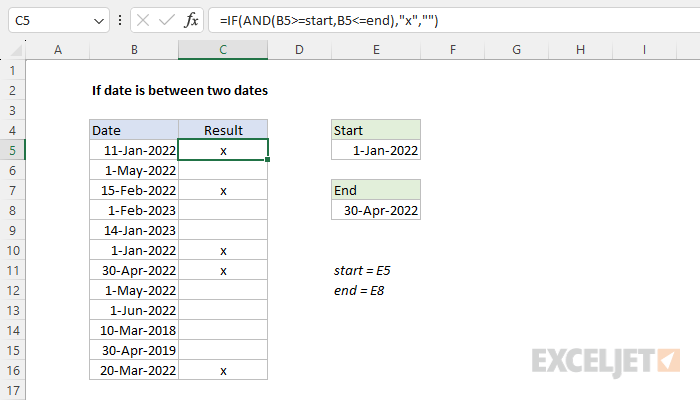Select row 5 header
Screen dimensions: 700x400
12,150
